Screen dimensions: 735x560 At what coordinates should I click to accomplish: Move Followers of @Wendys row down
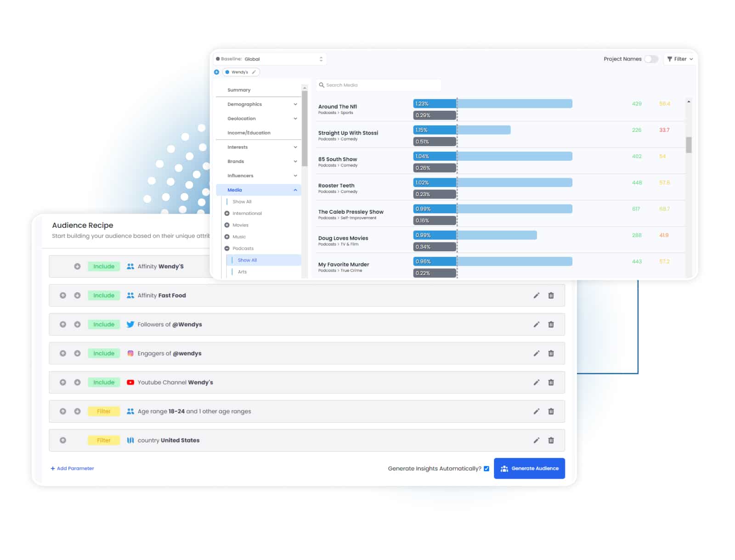[x=77, y=324]
